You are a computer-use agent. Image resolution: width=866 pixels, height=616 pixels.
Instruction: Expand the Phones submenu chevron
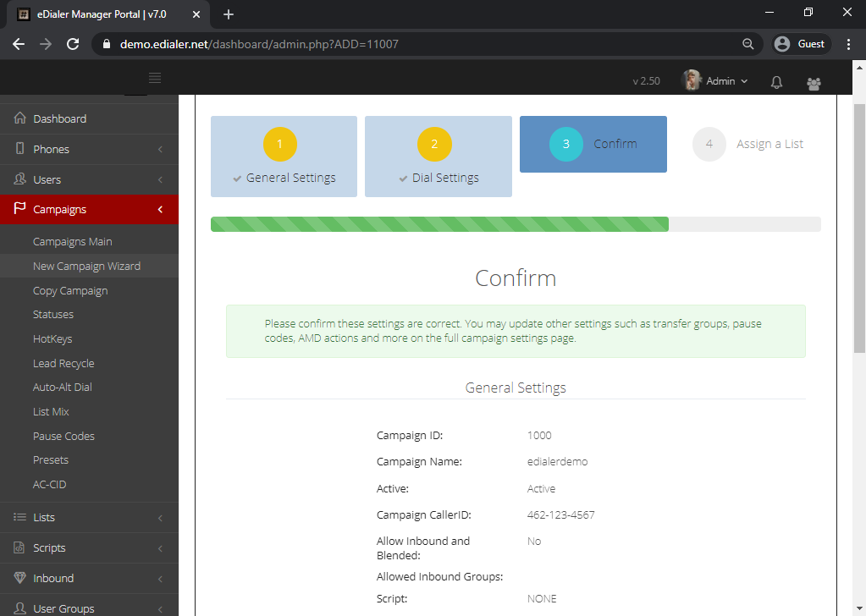coord(160,149)
